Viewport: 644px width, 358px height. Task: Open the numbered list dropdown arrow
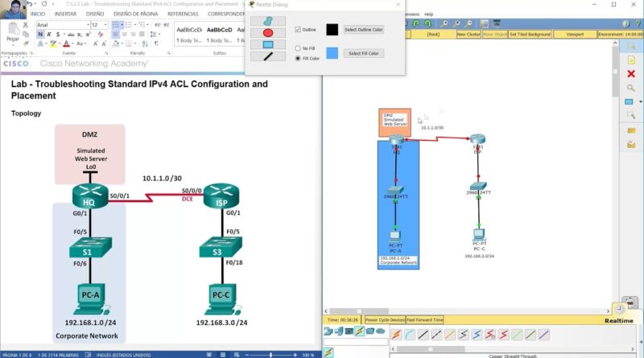point(135,25)
